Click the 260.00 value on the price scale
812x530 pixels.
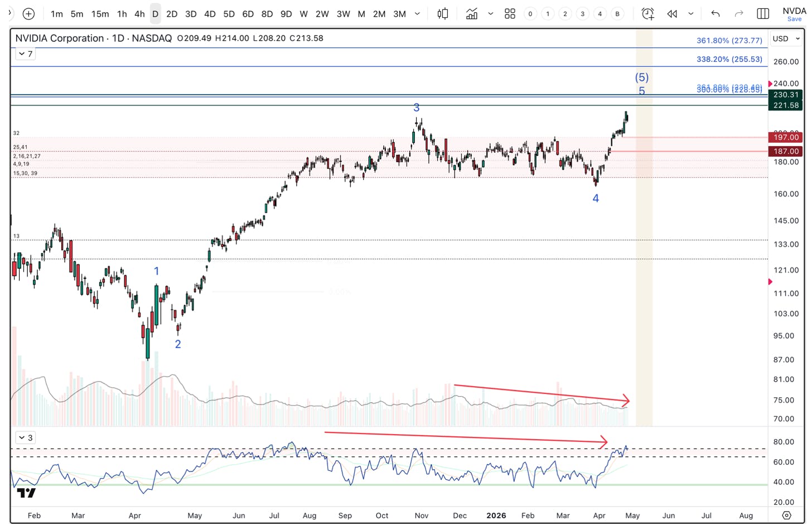(x=786, y=62)
